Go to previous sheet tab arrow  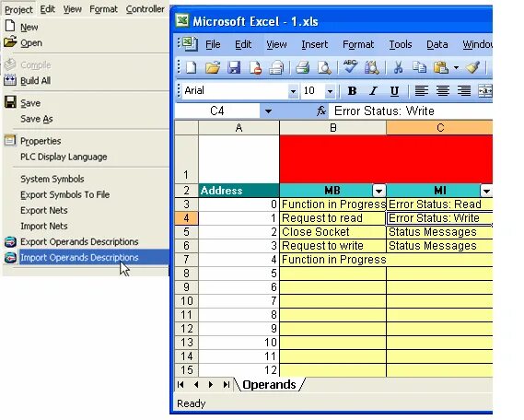pyautogui.click(x=196, y=385)
